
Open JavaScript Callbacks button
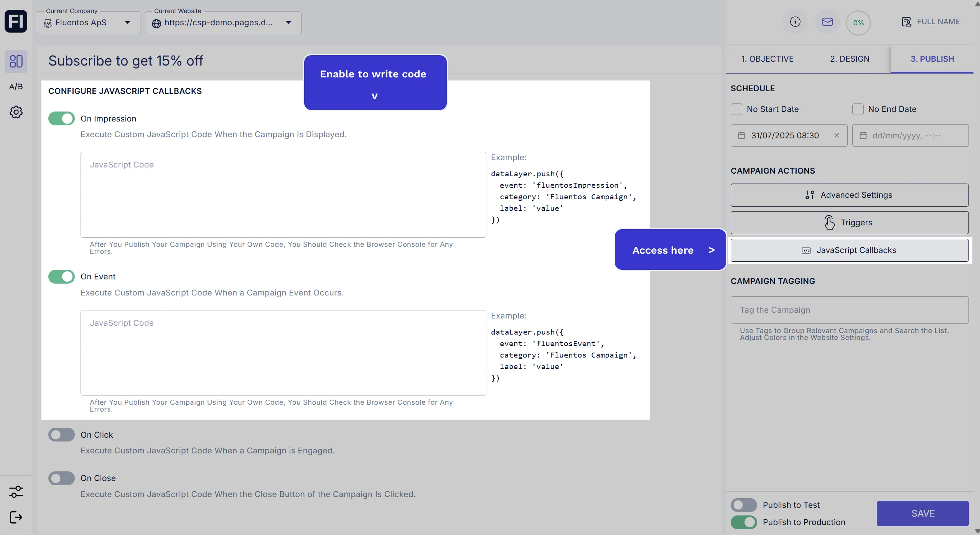[850, 250]
